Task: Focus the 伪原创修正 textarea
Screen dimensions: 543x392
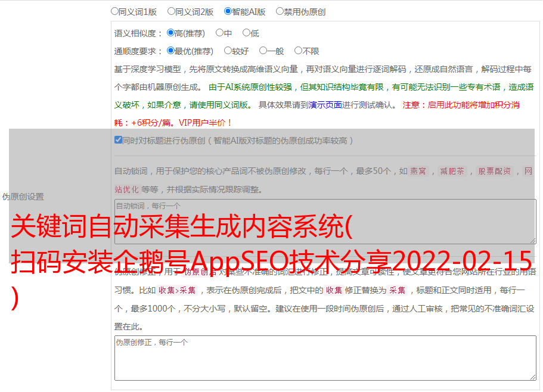Action: coord(325,358)
